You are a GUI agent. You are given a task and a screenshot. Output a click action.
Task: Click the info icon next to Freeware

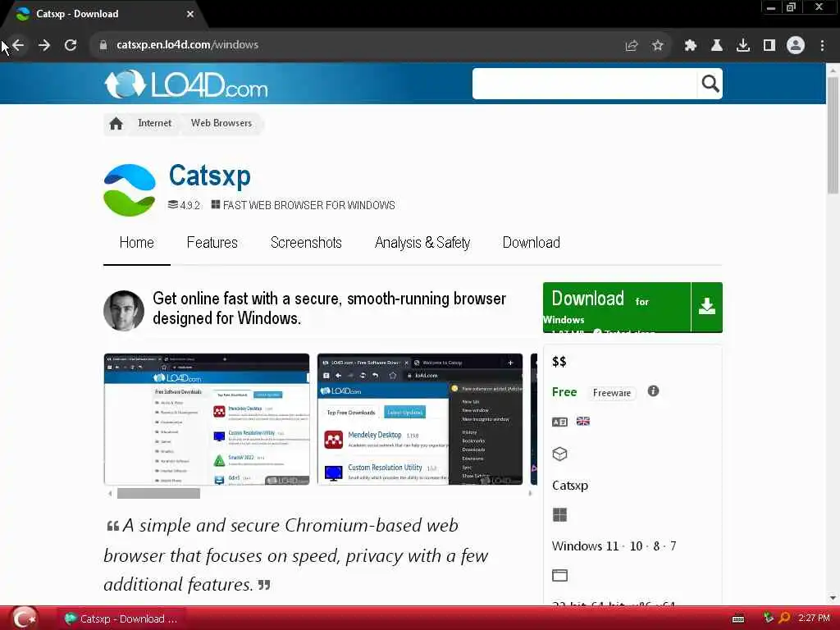pyautogui.click(x=653, y=391)
